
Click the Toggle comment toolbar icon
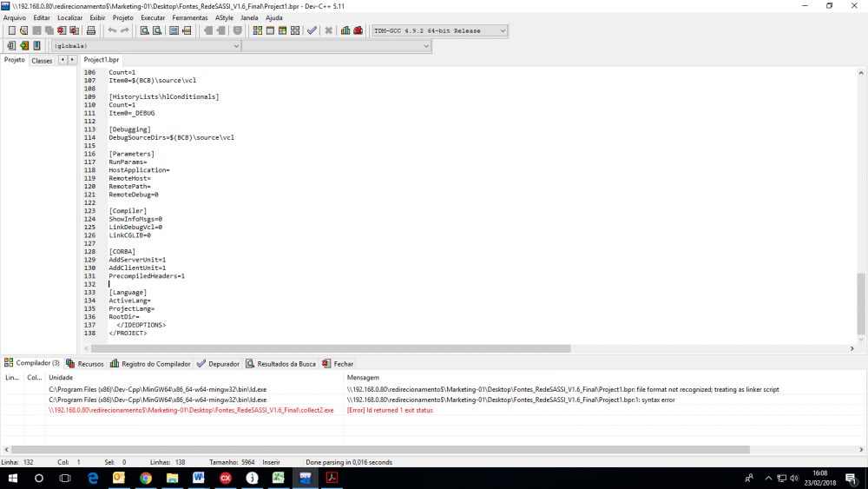click(238, 30)
